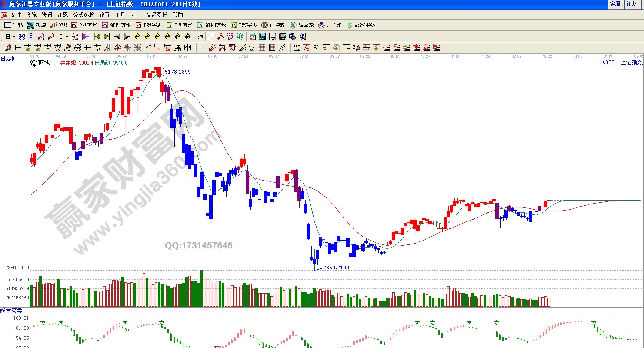
Task: Click the red floppy disk save icon
Action: [282, 37]
